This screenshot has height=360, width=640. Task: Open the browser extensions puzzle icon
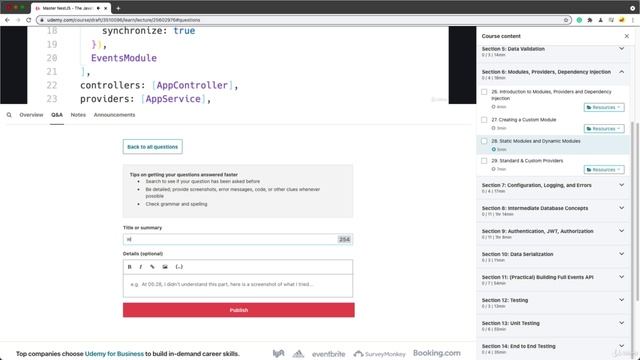click(x=590, y=20)
